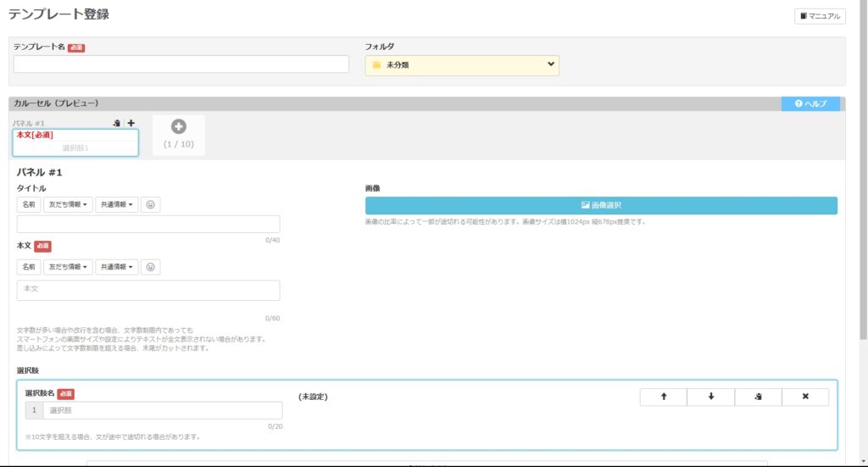The width and height of the screenshot is (868, 467).
Task: Insert 名前 into the タイトル field
Action: coord(29,204)
